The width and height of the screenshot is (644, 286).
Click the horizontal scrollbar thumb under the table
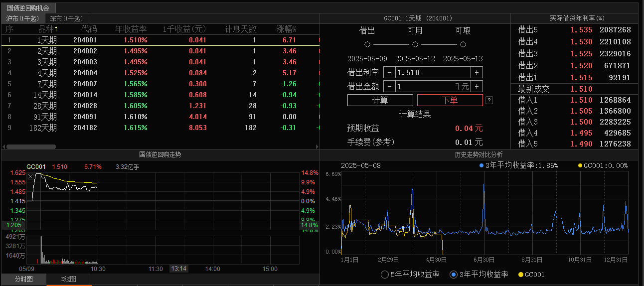coord(31,146)
